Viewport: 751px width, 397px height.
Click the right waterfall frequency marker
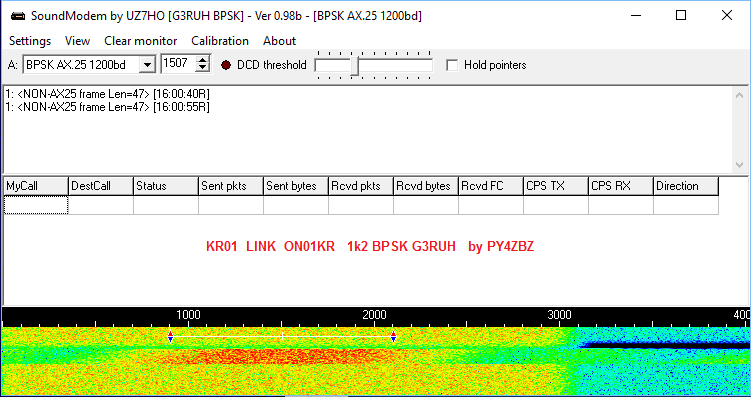(393, 337)
